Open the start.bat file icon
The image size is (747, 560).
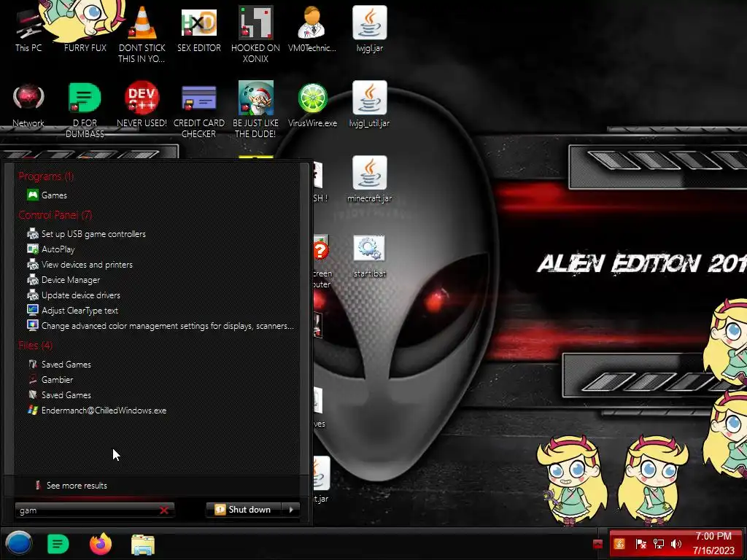pyautogui.click(x=369, y=256)
